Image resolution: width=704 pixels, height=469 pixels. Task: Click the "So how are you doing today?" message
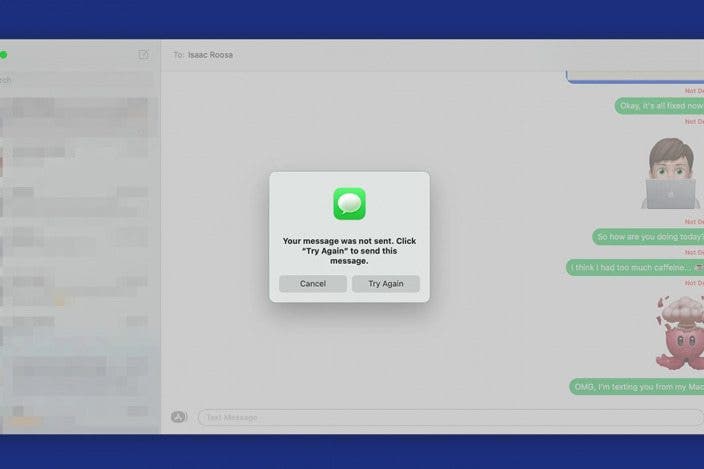click(649, 237)
